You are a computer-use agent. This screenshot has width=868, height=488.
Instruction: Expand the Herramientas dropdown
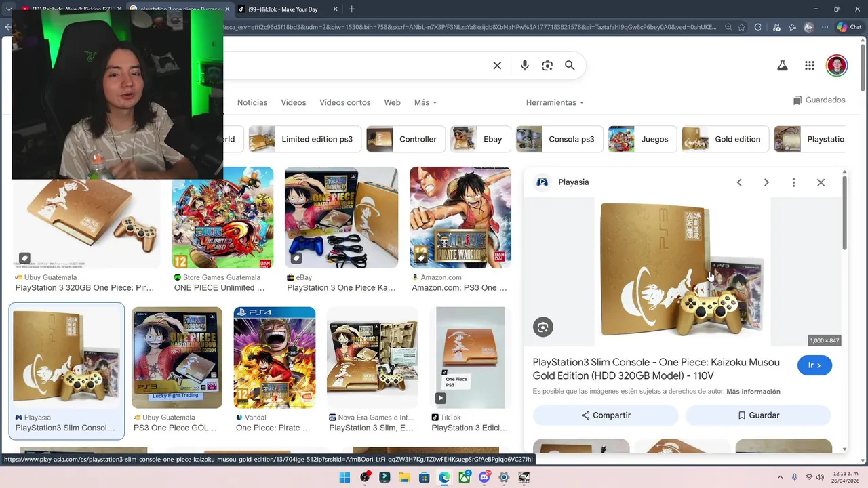tap(555, 102)
